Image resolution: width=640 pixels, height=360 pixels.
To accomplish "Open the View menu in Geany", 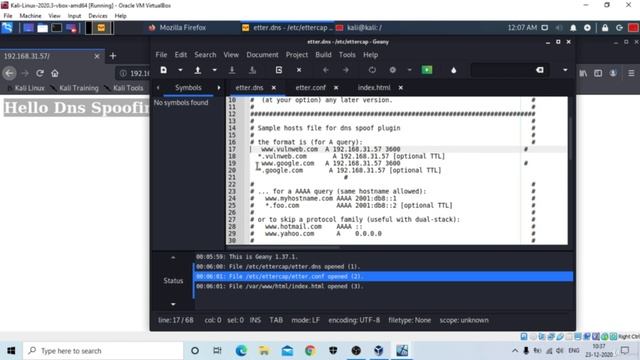I will [231, 55].
